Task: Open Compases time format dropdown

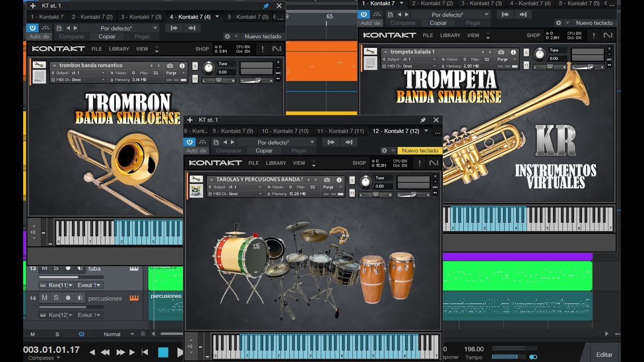Action: 44,358
